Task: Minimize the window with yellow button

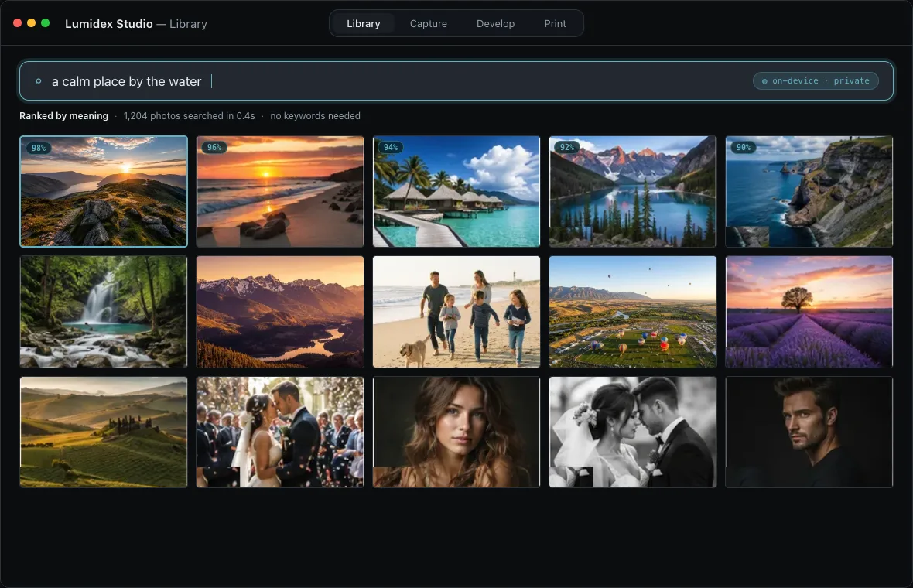Action: point(32,22)
